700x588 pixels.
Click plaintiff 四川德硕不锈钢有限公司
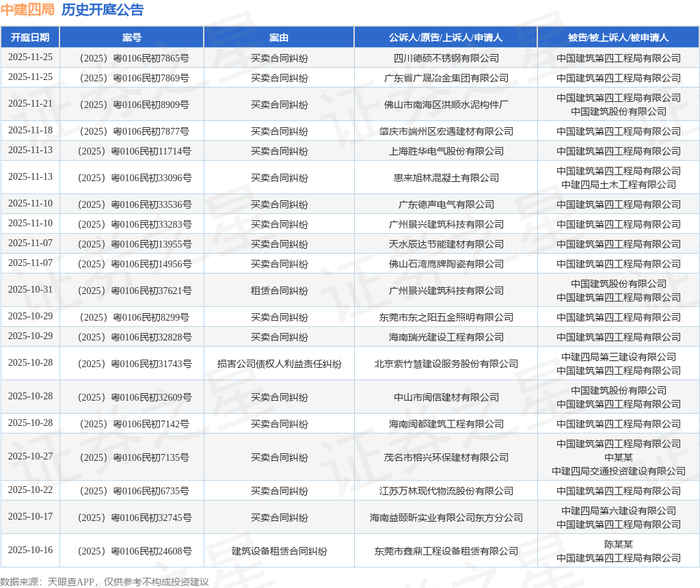(446, 58)
